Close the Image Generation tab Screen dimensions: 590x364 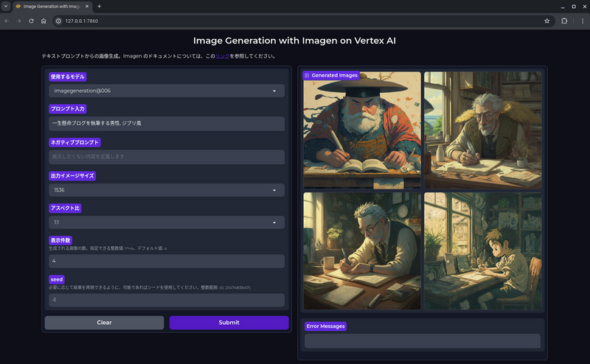(87, 7)
